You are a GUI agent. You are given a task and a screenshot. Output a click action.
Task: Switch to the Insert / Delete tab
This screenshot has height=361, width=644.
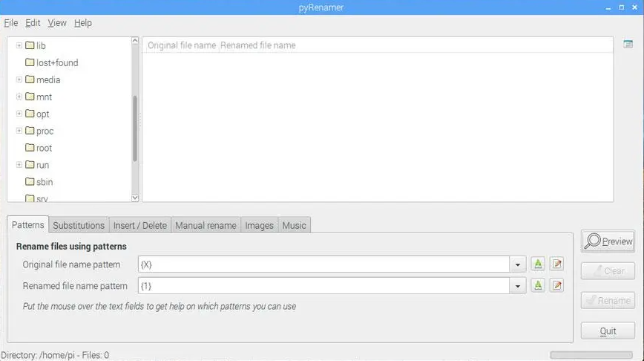(140, 225)
